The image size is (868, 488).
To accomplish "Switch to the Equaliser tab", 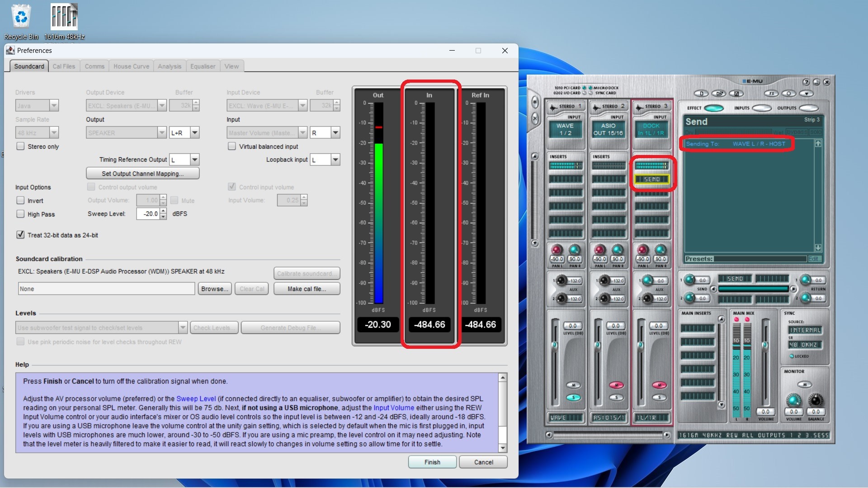I will (x=203, y=66).
